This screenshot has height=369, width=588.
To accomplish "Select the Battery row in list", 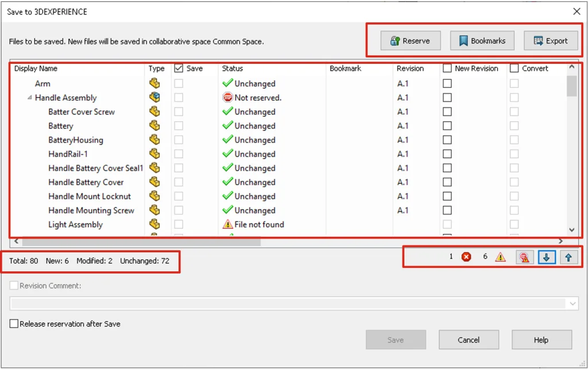I will [x=60, y=126].
